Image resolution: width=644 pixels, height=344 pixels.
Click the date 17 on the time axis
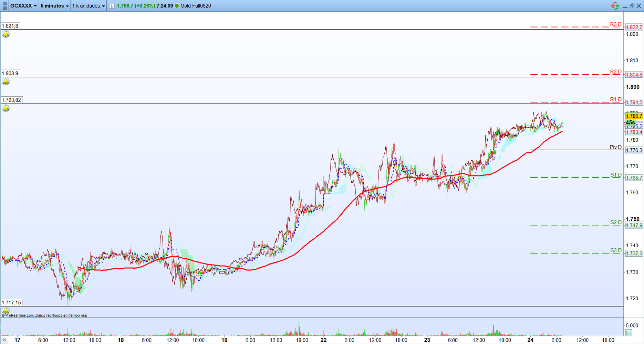17,340
